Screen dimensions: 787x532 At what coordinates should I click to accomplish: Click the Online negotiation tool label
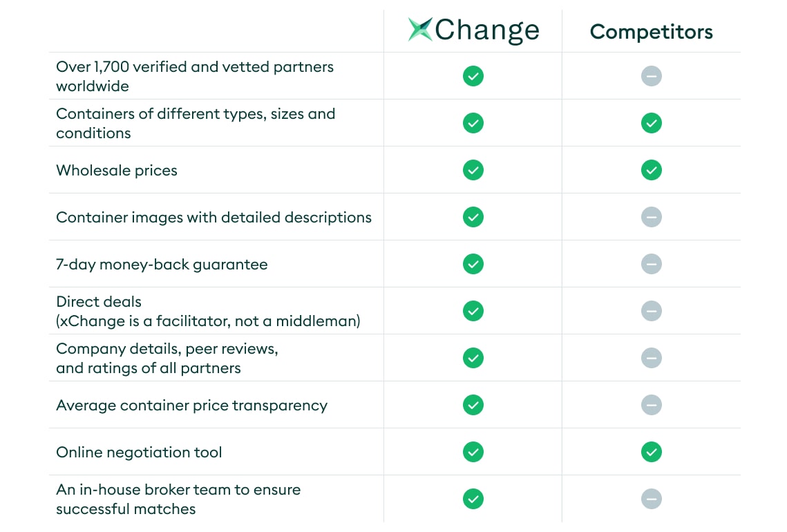point(139,452)
